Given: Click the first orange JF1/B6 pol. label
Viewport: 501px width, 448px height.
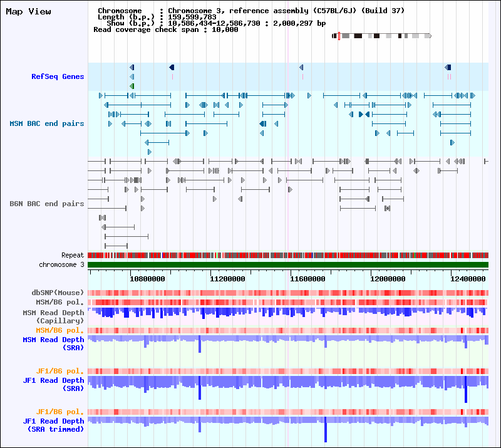Looking at the screenshot, I should click(x=59, y=371).
